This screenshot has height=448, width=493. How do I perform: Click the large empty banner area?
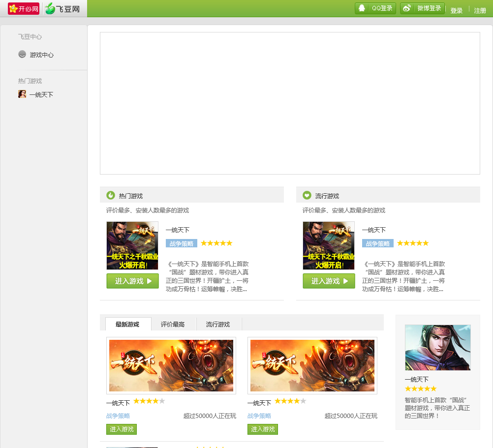pos(290,103)
